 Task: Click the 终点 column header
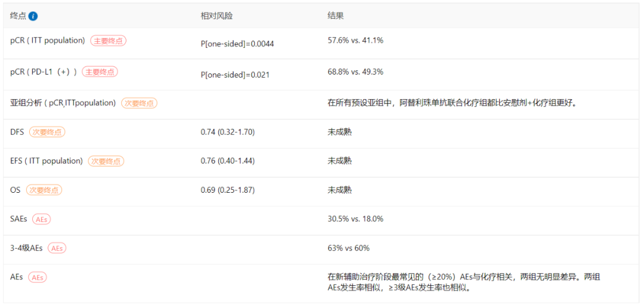pos(18,16)
